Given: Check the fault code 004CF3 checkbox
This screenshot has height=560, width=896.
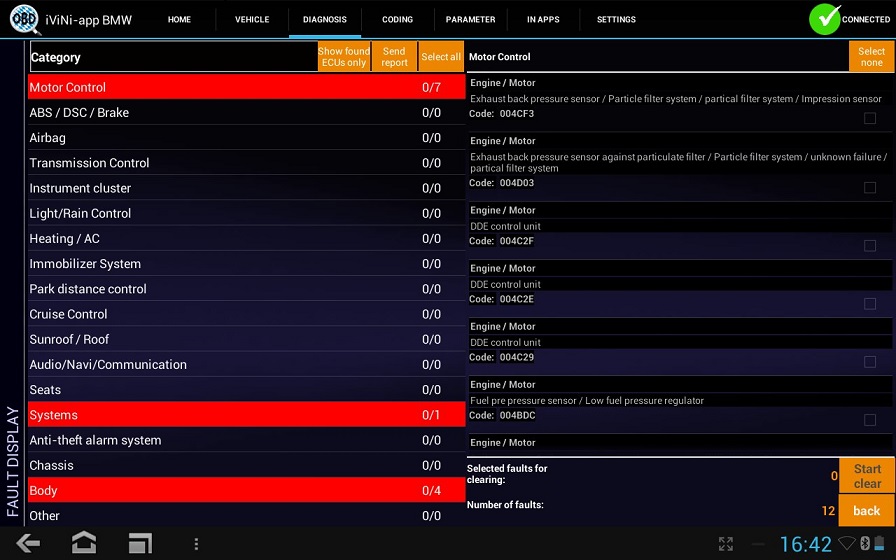Looking at the screenshot, I should tap(870, 119).
